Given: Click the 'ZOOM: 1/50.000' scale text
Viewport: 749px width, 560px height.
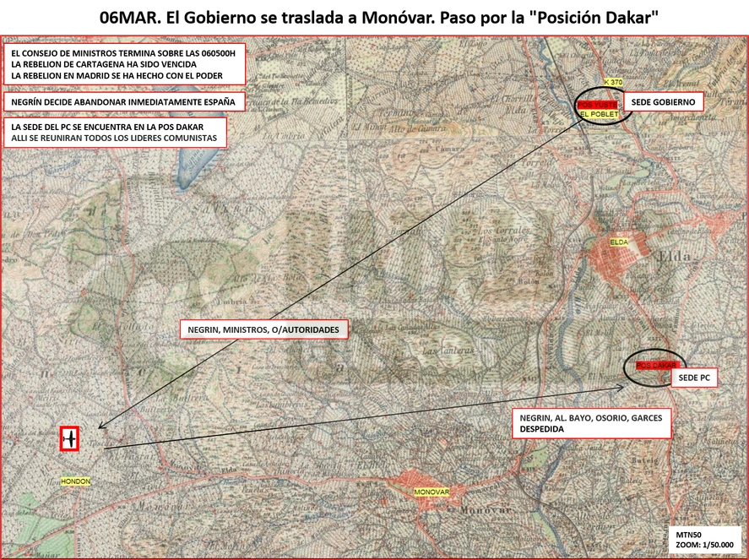Looking at the screenshot, I should point(704,545).
